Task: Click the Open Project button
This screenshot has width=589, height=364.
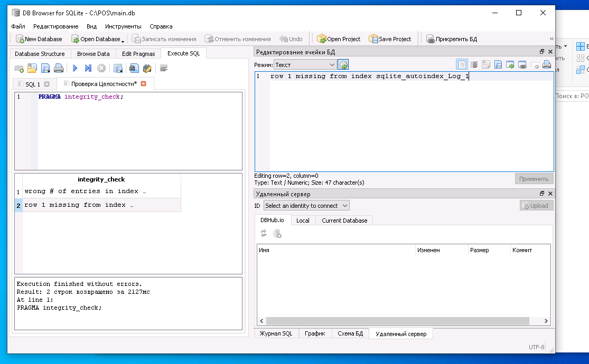Action: coord(339,39)
